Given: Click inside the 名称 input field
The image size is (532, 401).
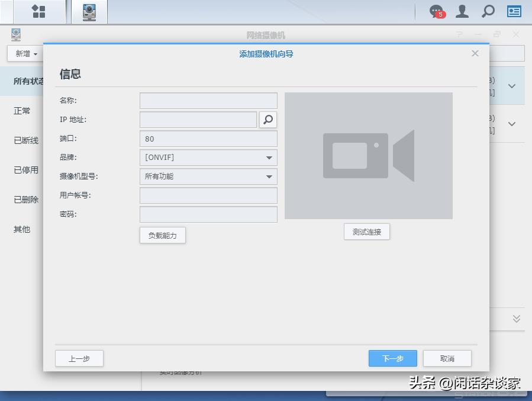Looking at the screenshot, I should pyautogui.click(x=208, y=100).
